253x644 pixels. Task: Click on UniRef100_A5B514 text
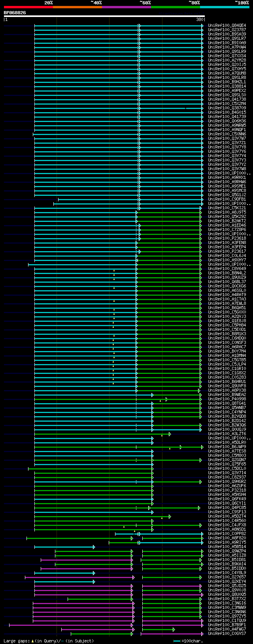coord(227,547)
